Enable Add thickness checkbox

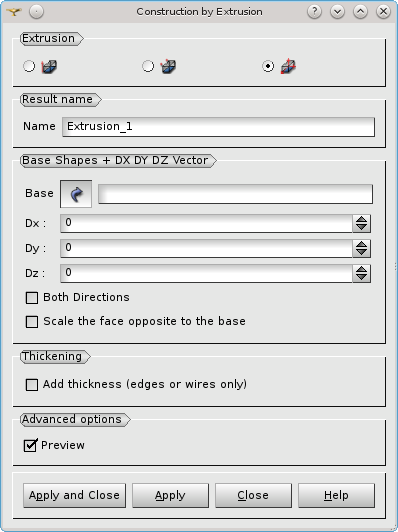pyautogui.click(x=32, y=385)
